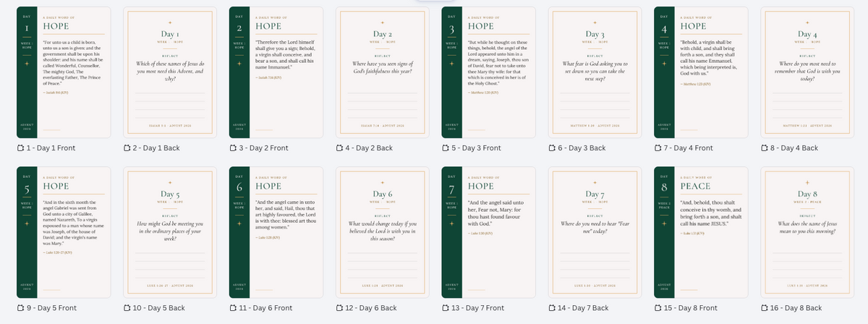Image resolution: width=868 pixels, height=324 pixels.
Task: Open the 10 - Day 5 Back page thumbnail
Action: pyautogui.click(x=170, y=232)
